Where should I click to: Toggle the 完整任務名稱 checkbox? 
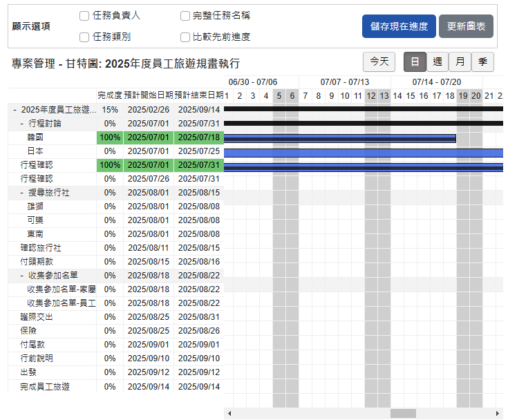pos(185,16)
